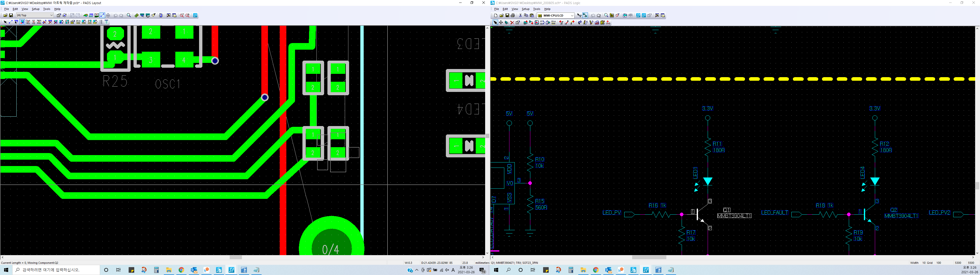Click Undo arrow in PADS Layout toolbar
Viewport: 980px width, 275px height.
(x=116, y=15)
